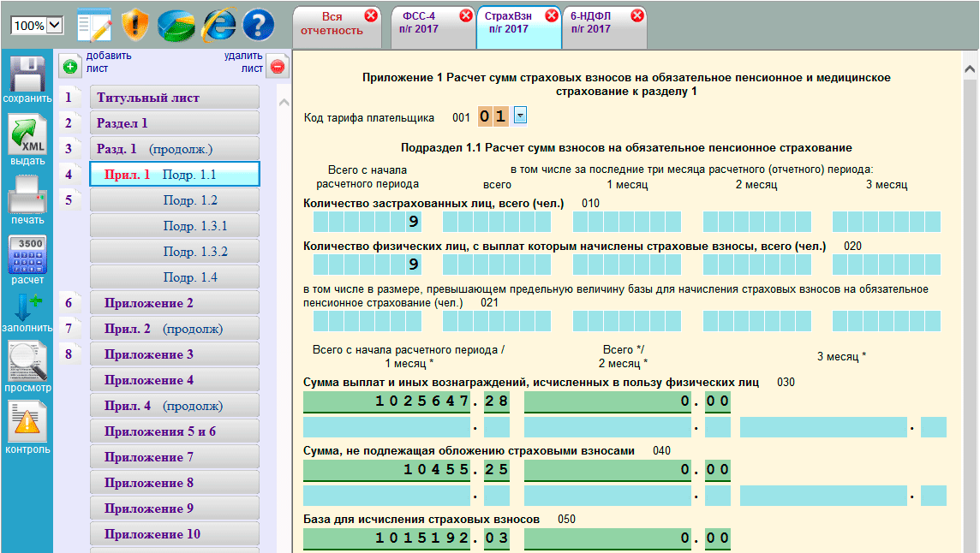Open Разд. 1 (продолж.) sheet

point(175,149)
